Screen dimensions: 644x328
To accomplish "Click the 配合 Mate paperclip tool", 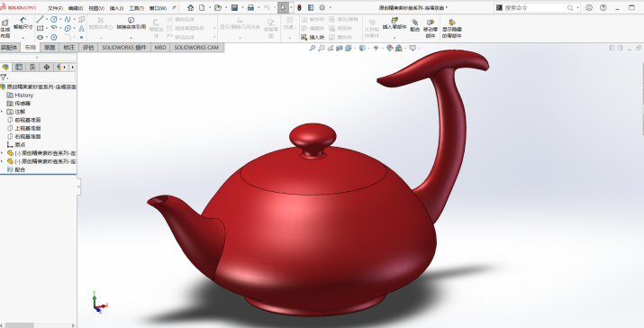I will pyautogui.click(x=415, y=25).
